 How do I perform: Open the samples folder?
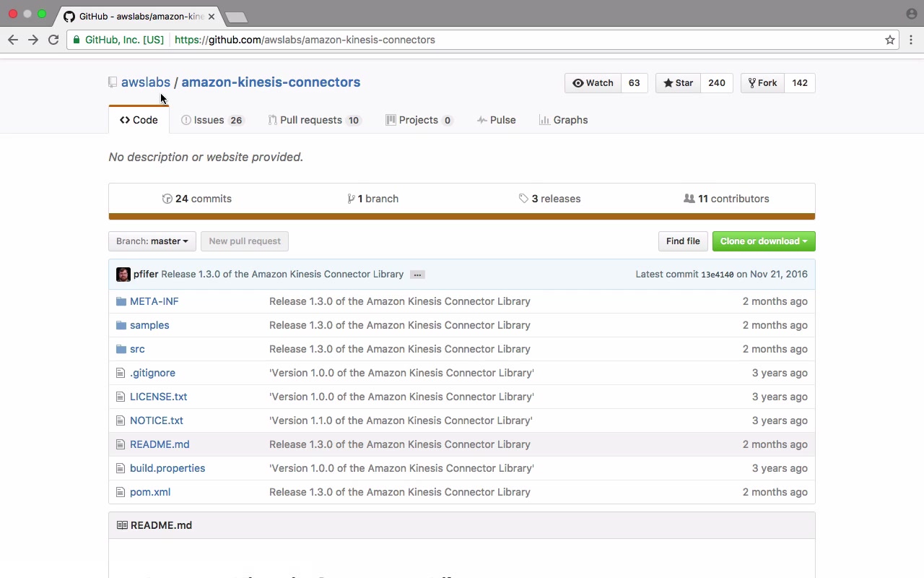tap(149, 325)
